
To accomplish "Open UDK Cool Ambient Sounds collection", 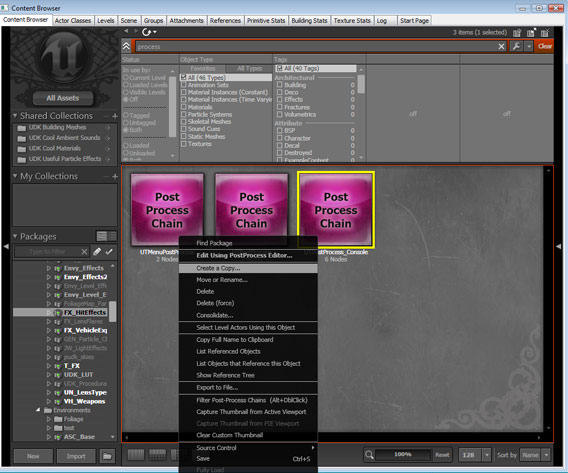I will click(x=64, y=138).
